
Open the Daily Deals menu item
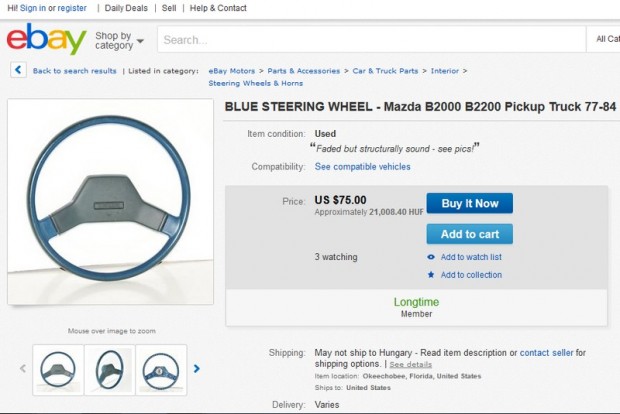(128, 8)
